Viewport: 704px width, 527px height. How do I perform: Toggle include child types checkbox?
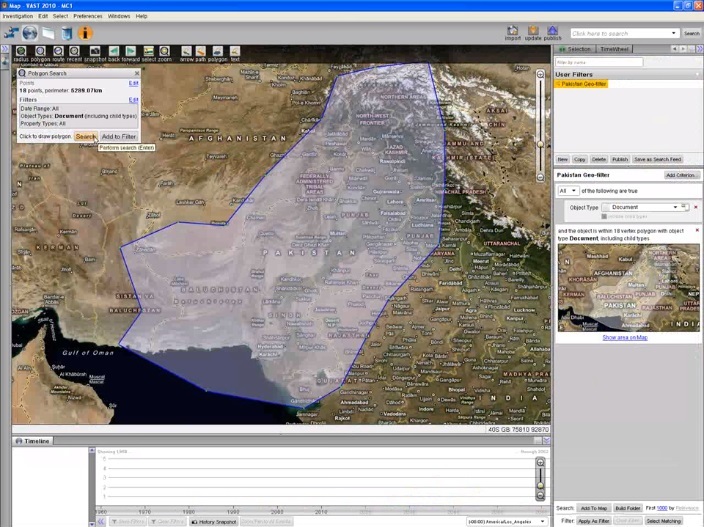(604, 216)
